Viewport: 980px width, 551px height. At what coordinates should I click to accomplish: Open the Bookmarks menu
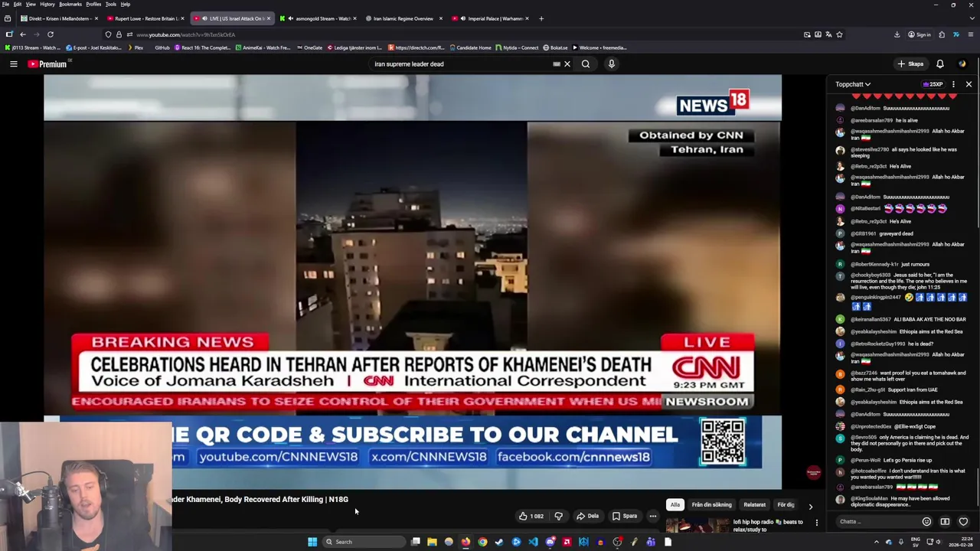coord(70,4)
